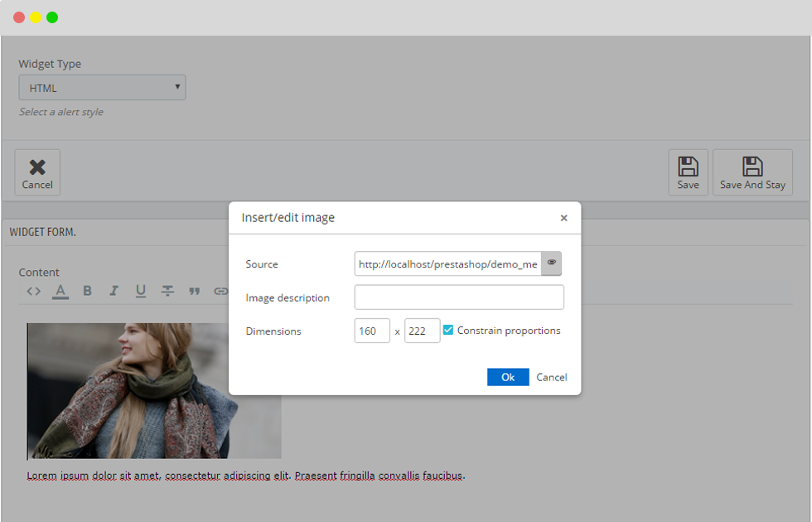Close the Insert/edit image dialog
812x522 pixels.
(564, 218)
